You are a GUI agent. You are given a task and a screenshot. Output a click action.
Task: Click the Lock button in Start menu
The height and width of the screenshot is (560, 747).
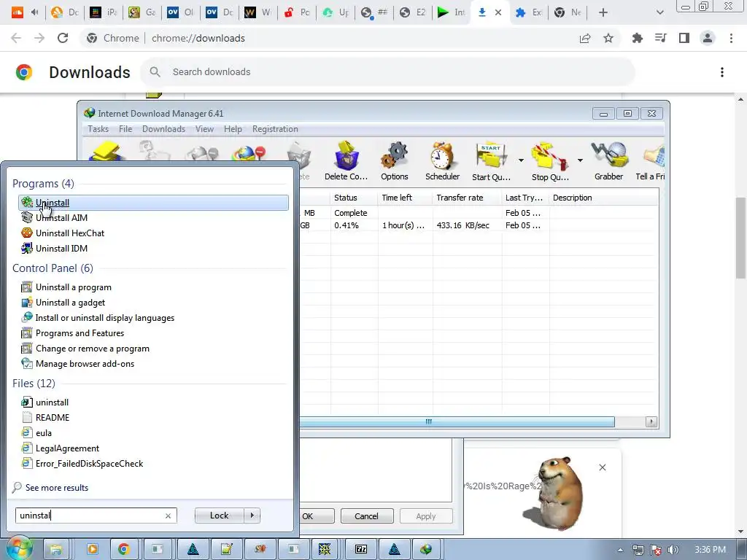[219, 516]
